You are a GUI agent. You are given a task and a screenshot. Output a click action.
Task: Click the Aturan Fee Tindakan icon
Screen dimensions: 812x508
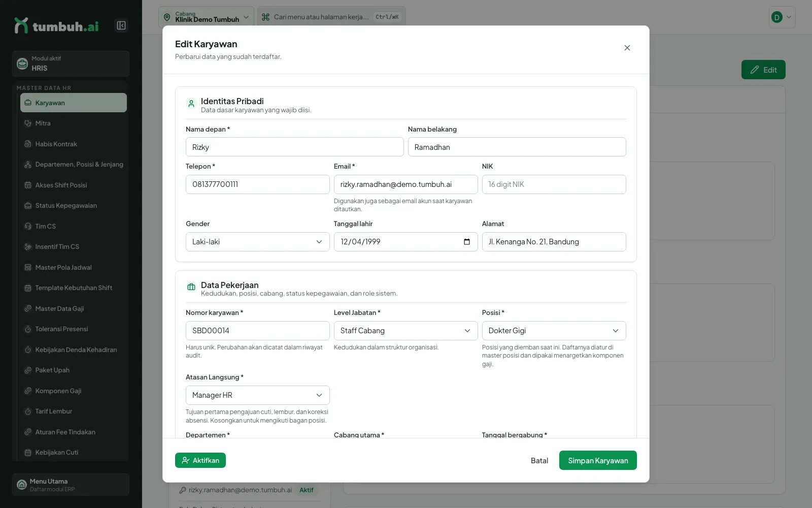28,432
